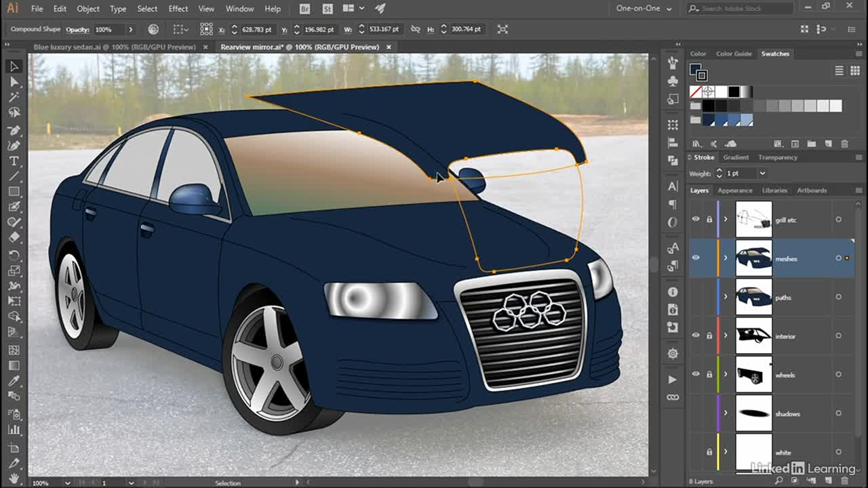Unlock the wheels layer
Image resolution: width=868 pixels, height=488 pixels.
coord(709,374)
